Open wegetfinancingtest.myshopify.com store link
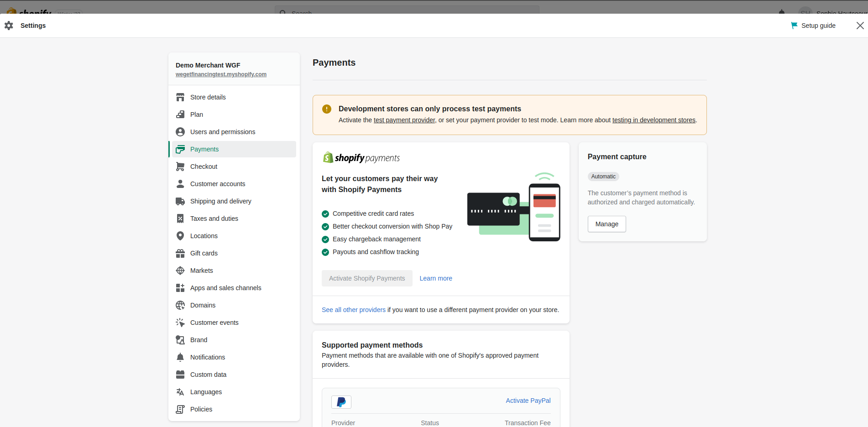Screen dimensions: 868x427 point(221,74)
